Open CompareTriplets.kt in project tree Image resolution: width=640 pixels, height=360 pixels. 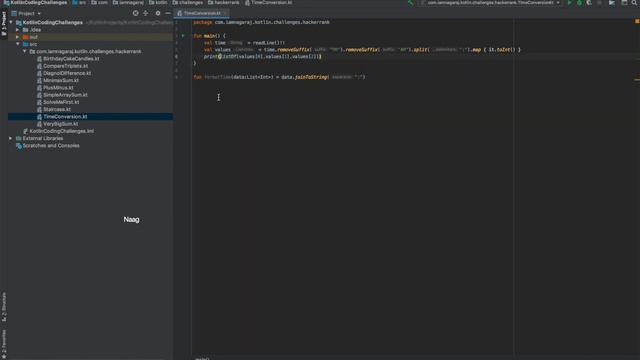click(x=65, y=66)
